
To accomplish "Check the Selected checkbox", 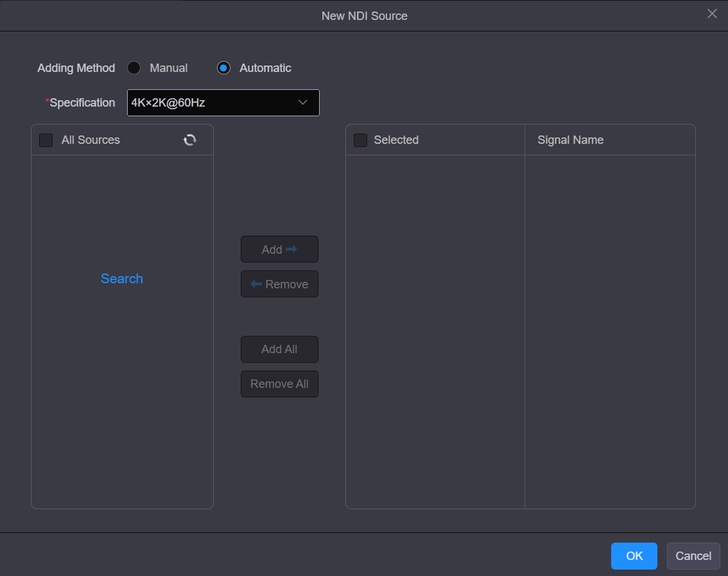I will 360,139.
